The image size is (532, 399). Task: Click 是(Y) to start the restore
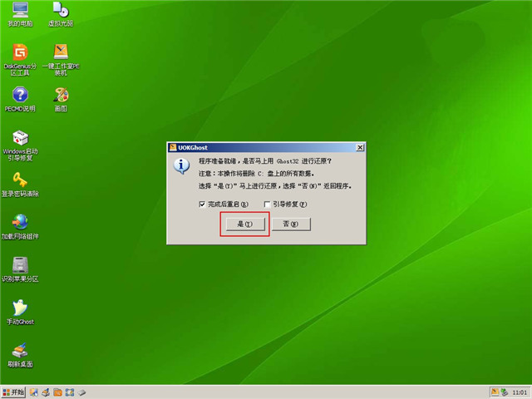tap(244, 224)
